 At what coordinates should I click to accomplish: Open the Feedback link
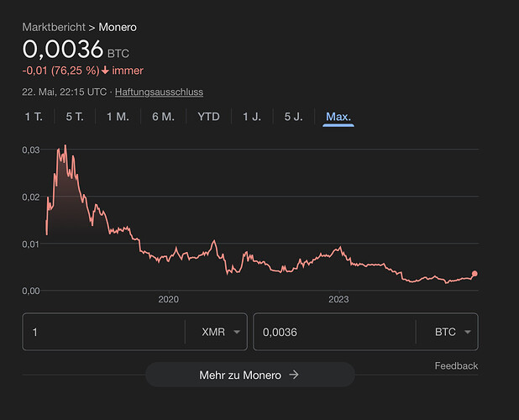(x=456, y=365)
